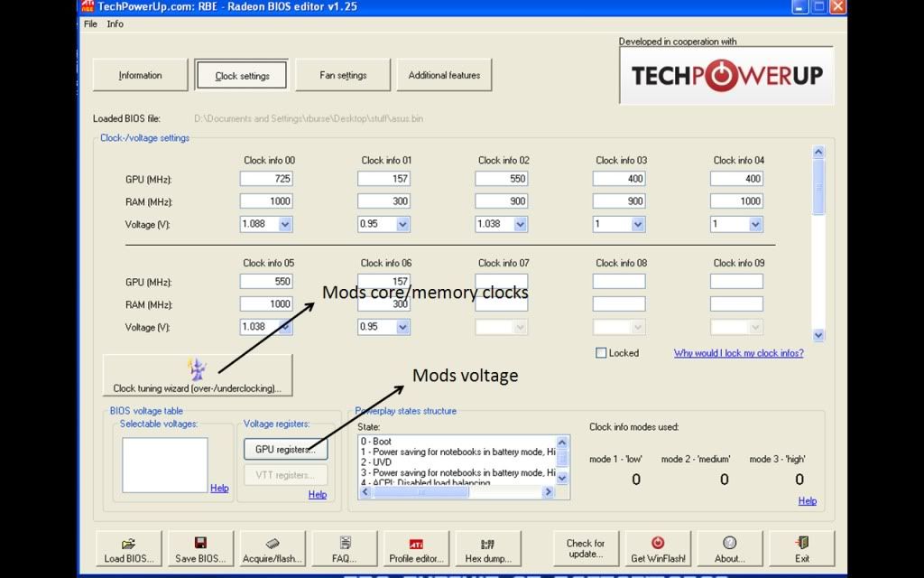The image size is (924, 578).
Task: Click the Loaded BIOS file path text
Action: [x=309, y=118]
